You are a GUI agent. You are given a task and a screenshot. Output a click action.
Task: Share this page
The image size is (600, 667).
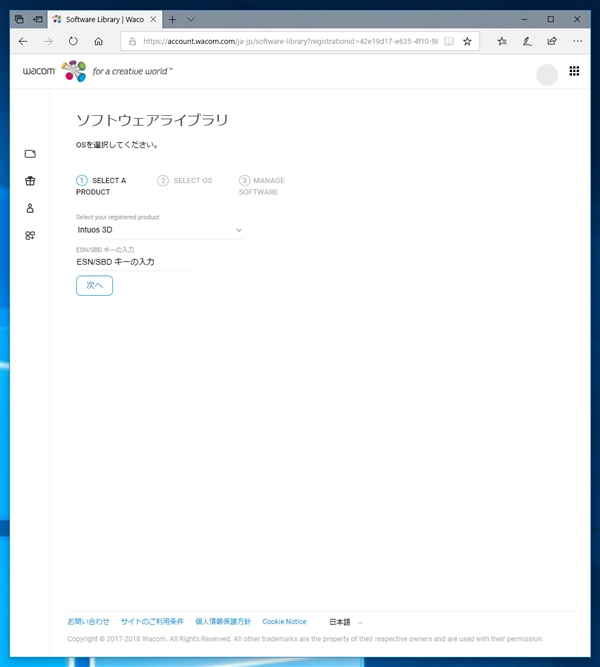(552, 41)
